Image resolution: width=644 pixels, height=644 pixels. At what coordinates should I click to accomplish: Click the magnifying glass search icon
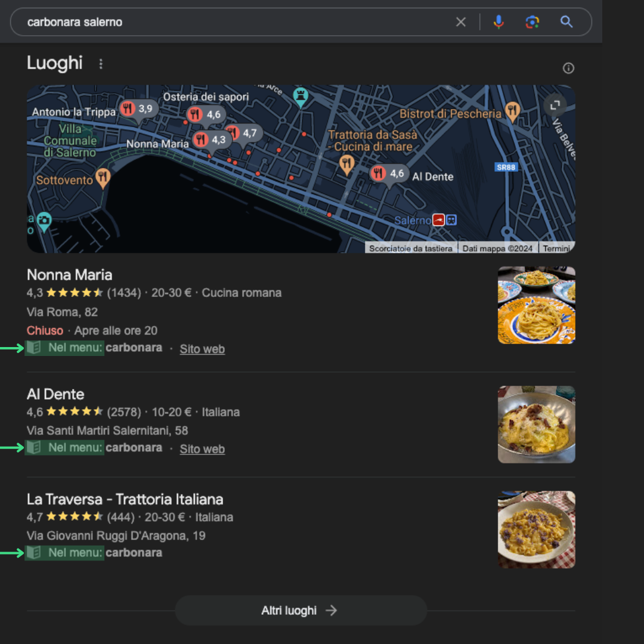click(x=566, y=22)
